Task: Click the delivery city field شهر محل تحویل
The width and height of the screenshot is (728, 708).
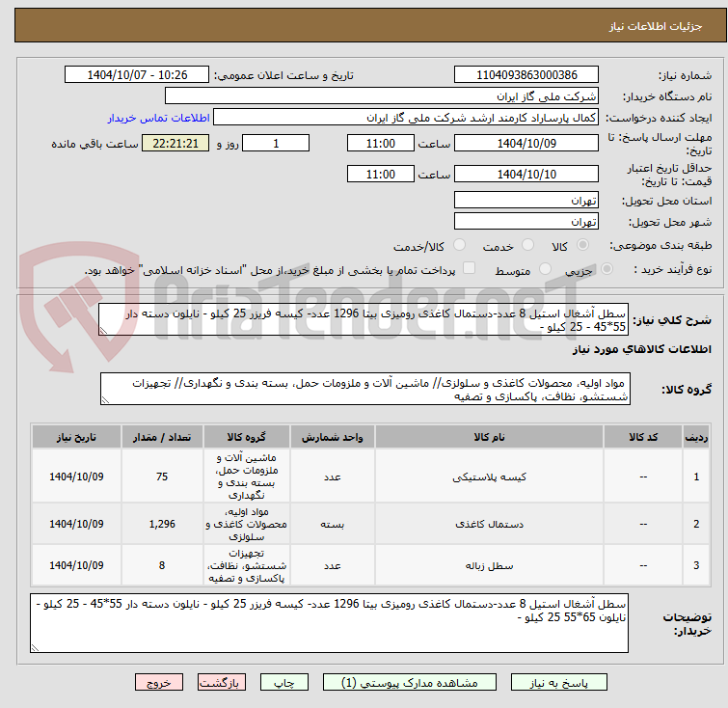Action: click(526, 222)
